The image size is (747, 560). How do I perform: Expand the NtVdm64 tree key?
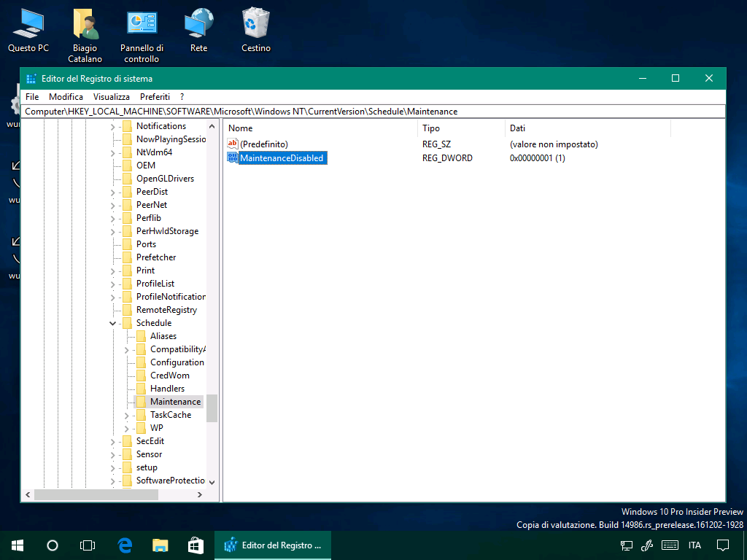[112, 153]
